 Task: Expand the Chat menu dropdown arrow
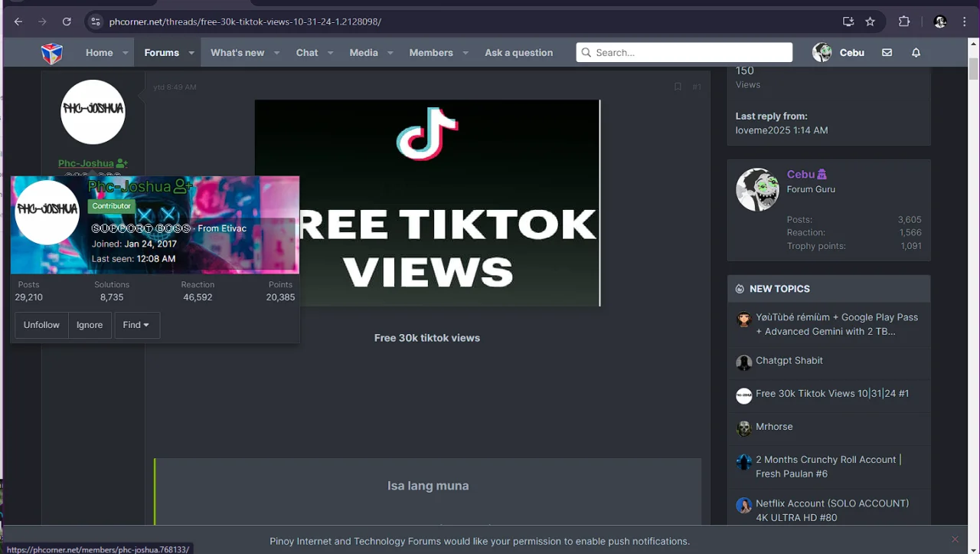pos(331,53)
